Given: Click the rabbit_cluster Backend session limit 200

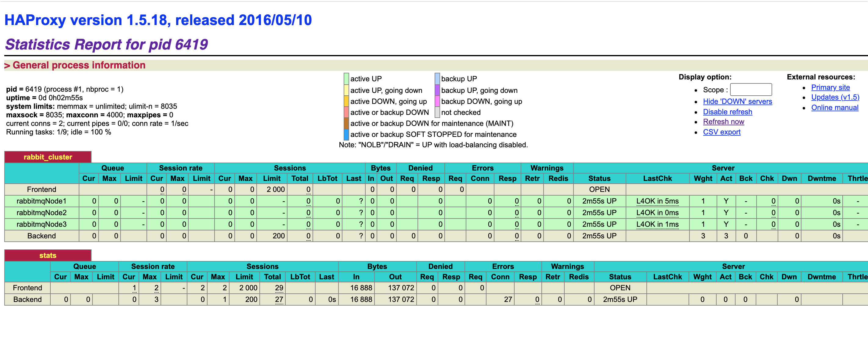Looking at the screenshot, I should pos(279,236).
